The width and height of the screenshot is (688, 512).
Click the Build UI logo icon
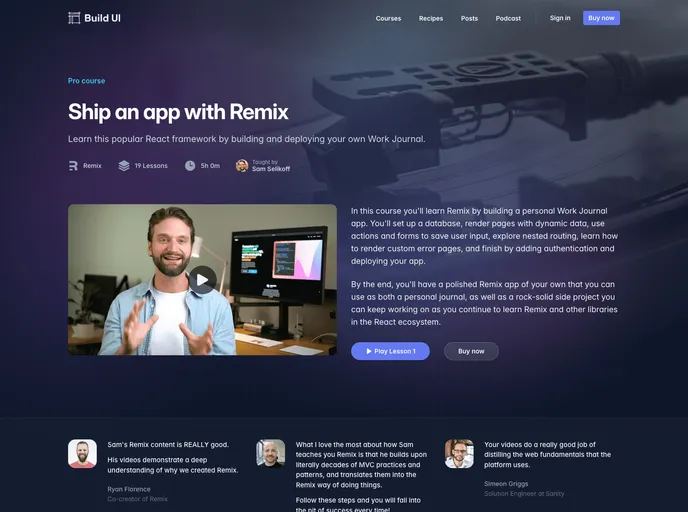(74, 18)
